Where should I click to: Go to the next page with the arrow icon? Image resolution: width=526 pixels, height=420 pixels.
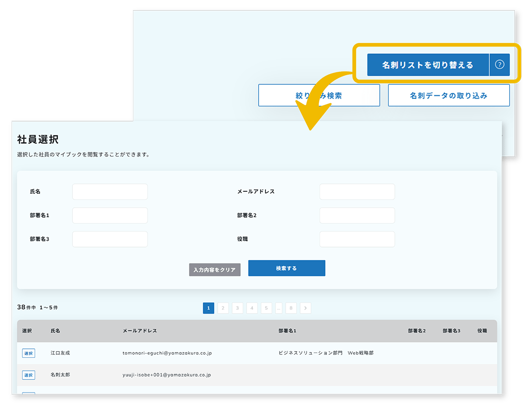305,308
